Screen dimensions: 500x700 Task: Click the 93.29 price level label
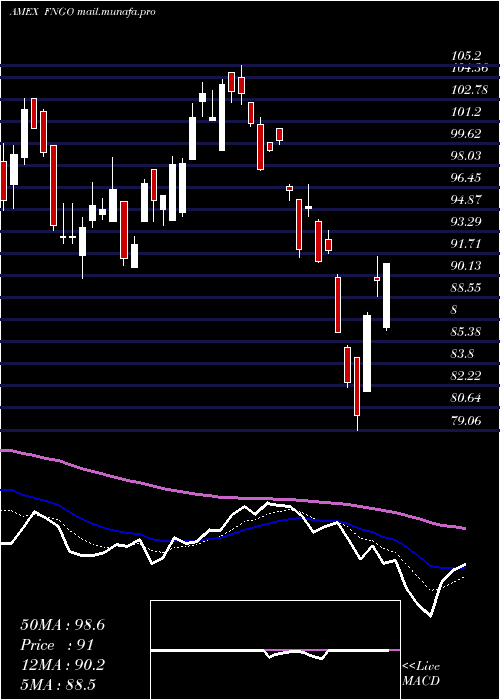[x=466, y=221]
